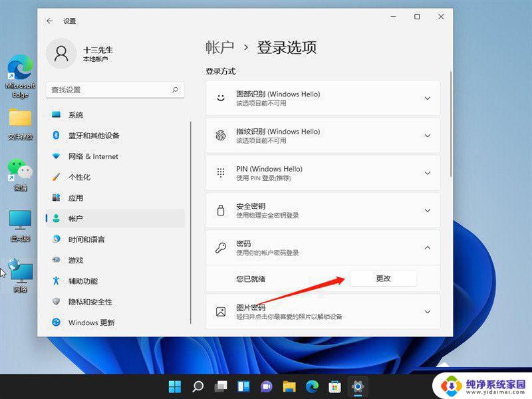Click the 系统 monitor icon in the sidebar
The height and width of the screenshot is (399, 532).
pyautogui.click(x=57, y=114)
